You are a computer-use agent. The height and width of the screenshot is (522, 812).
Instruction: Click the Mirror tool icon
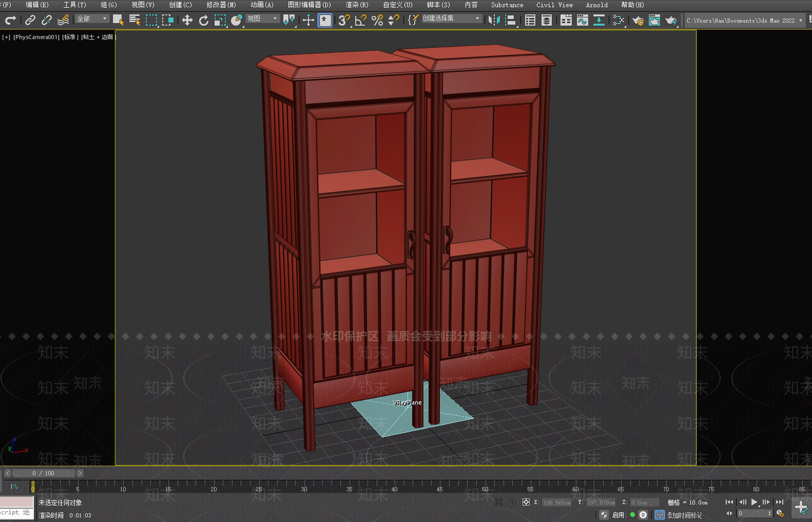494,20
